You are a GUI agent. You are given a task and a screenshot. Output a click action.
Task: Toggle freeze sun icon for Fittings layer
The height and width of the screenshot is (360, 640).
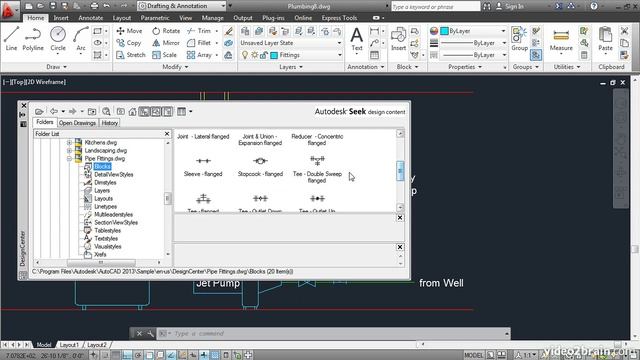click(254, 55)
